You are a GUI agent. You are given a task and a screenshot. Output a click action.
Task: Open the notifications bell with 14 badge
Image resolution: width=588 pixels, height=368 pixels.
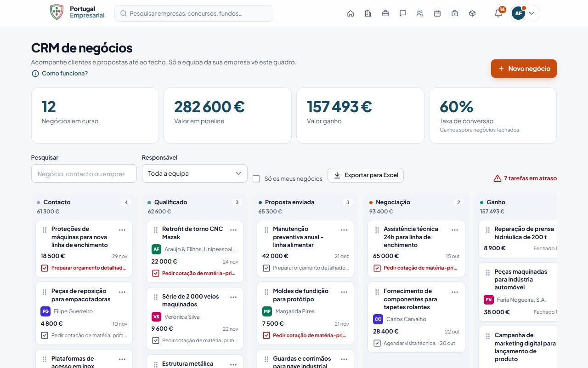click(498, 13)
